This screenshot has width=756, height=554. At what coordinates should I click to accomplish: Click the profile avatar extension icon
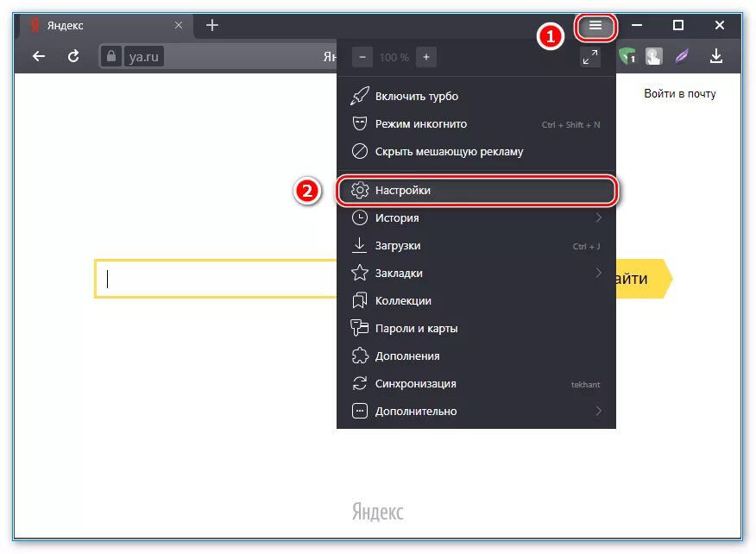(x=654, y=56)
